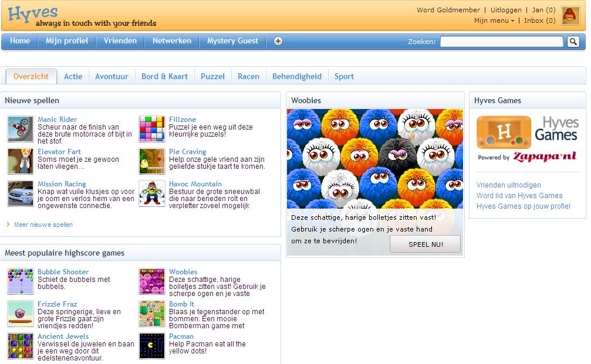Open the Pie Craving thumbnail
This screenshot has height=364, width=591.
tap(152, 161)
